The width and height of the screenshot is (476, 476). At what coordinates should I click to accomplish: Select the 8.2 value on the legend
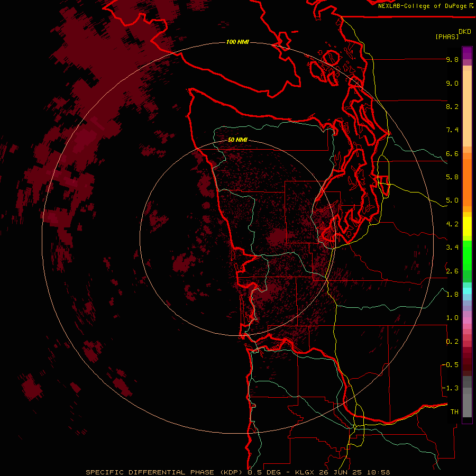point(452,106)
